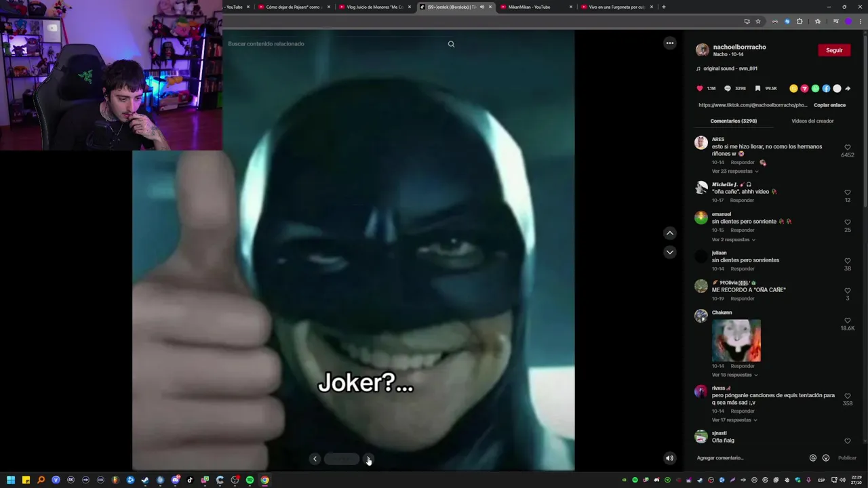Like Michelle J.'s comment
This screenshot has width=868, height=488.
coord(848,192)
